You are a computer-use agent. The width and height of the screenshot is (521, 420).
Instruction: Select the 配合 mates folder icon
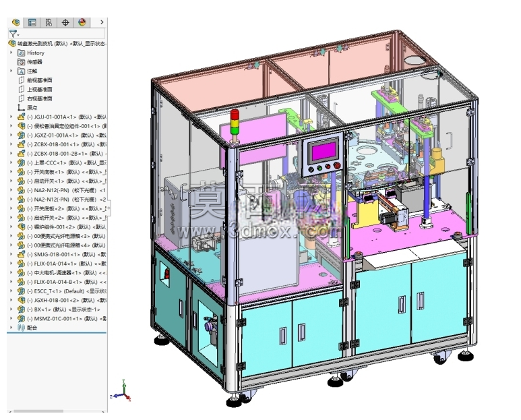pyautogui.click(x=22, y=328)
